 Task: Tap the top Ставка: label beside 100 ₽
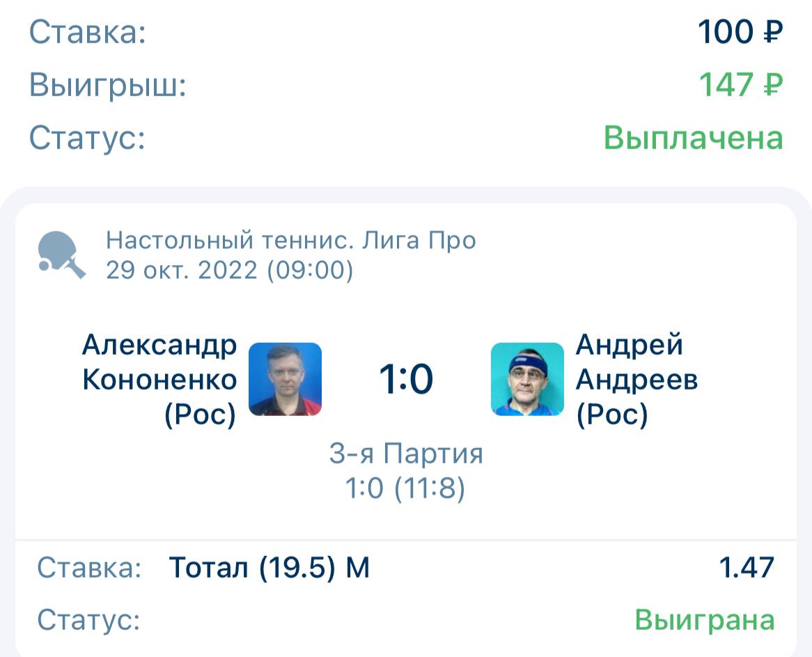[x=88, y=32]
